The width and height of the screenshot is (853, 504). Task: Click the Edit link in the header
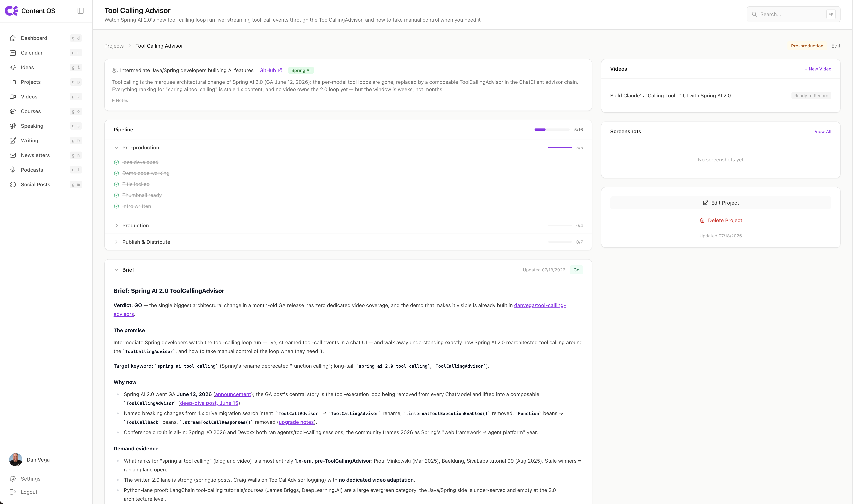pyautogui.click(x=836, y=46)
